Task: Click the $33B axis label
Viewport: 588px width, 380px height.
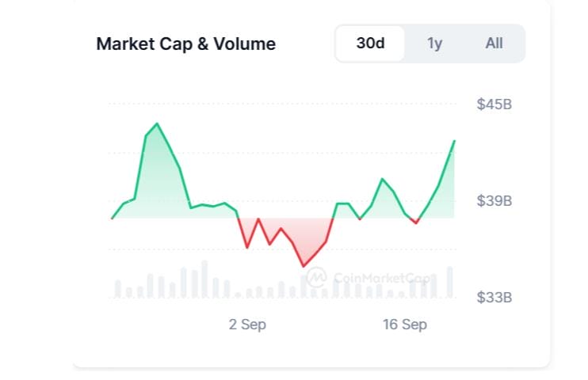Action: click(494, 298)
